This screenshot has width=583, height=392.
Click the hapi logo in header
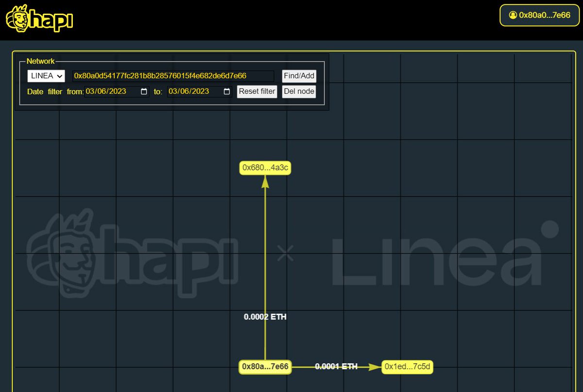[x=39, y=18]
